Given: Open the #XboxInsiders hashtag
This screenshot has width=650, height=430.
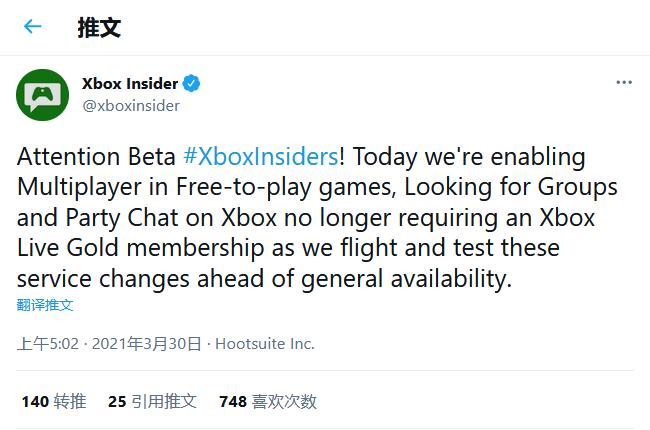Looking at the screenshot, I should click(261, 158).
